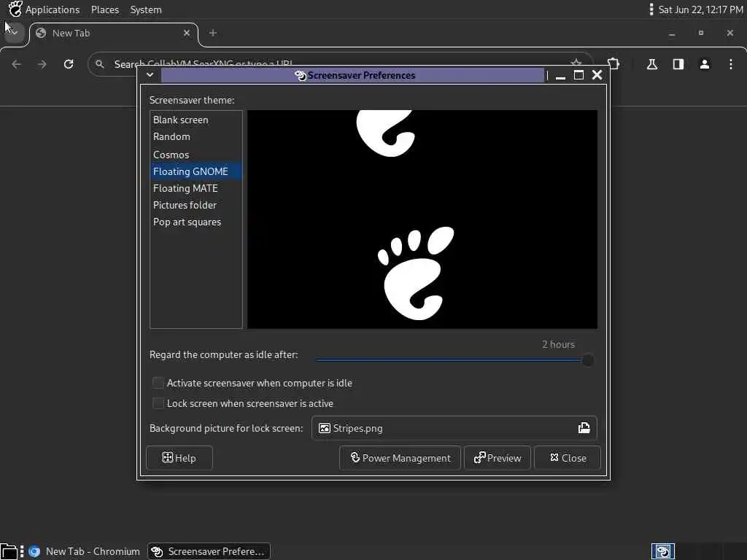Image resolution: width=747 pixels, height=560 pixels.
Task: Go back in Chromium
Action: [17, 64]
